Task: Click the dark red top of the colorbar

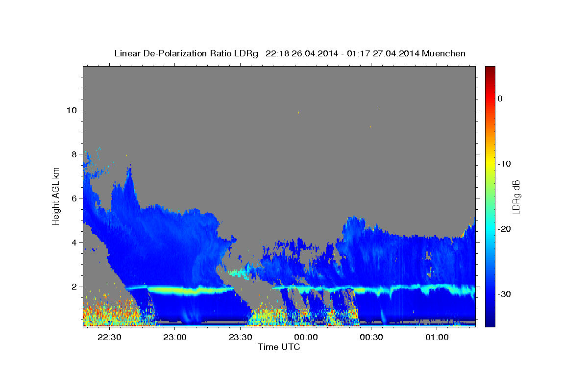Action: (x=490, y=70)
